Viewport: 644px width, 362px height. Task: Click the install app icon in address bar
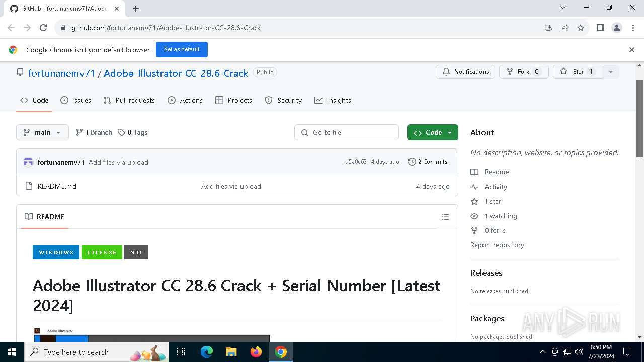(x=548, y=28)
